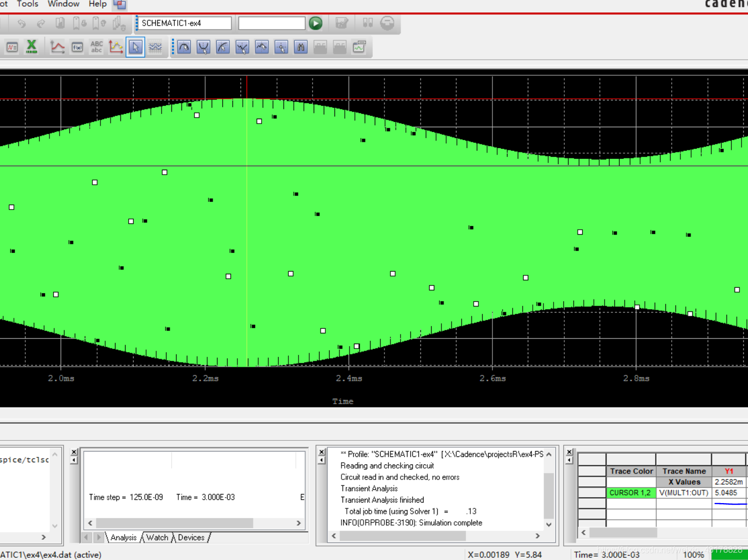This screenshot has width=748, height=560.
Task: Select the green CURSOR 1,2 color cell
Action: 630,493
